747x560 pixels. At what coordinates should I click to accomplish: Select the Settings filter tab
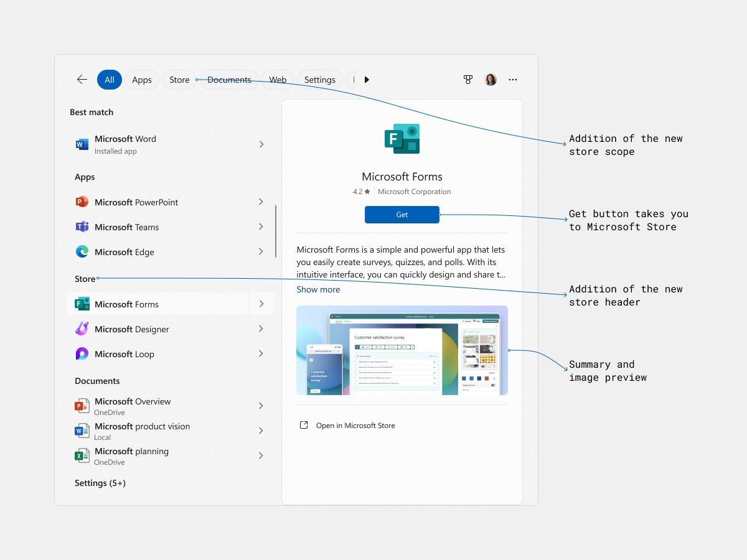point(320,80)
